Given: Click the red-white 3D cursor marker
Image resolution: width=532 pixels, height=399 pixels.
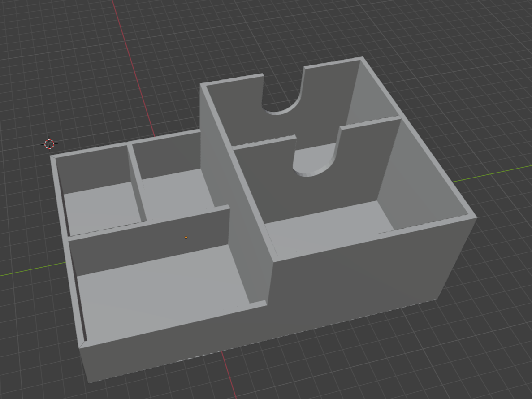Looking at the screenshot, I should pyautogui.click(x=49, y=144).
